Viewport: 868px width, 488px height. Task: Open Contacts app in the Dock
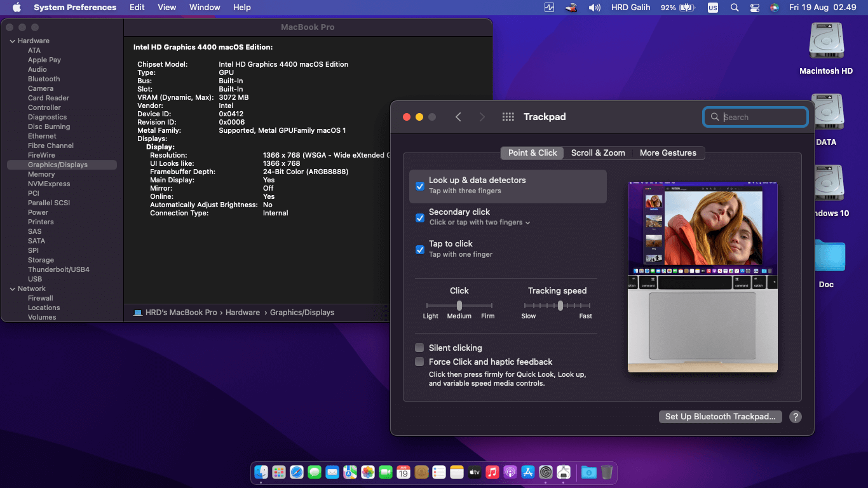point(421,472)
